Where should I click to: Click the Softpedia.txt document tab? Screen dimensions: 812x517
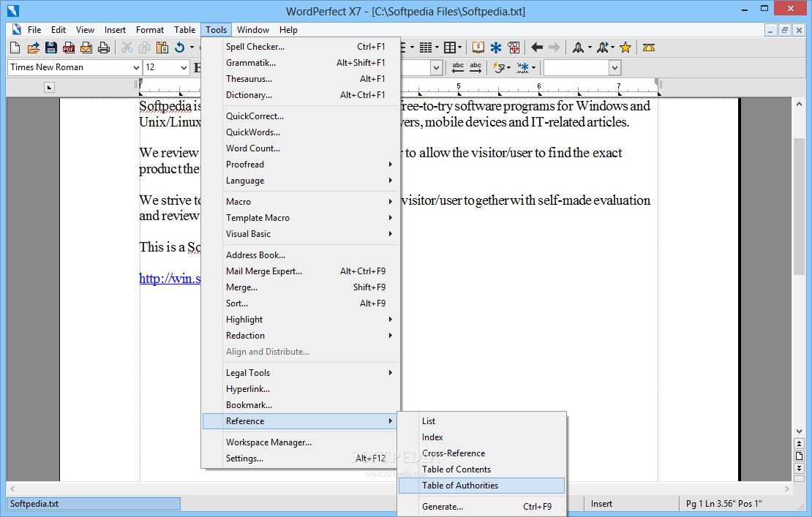click(93, 504)
